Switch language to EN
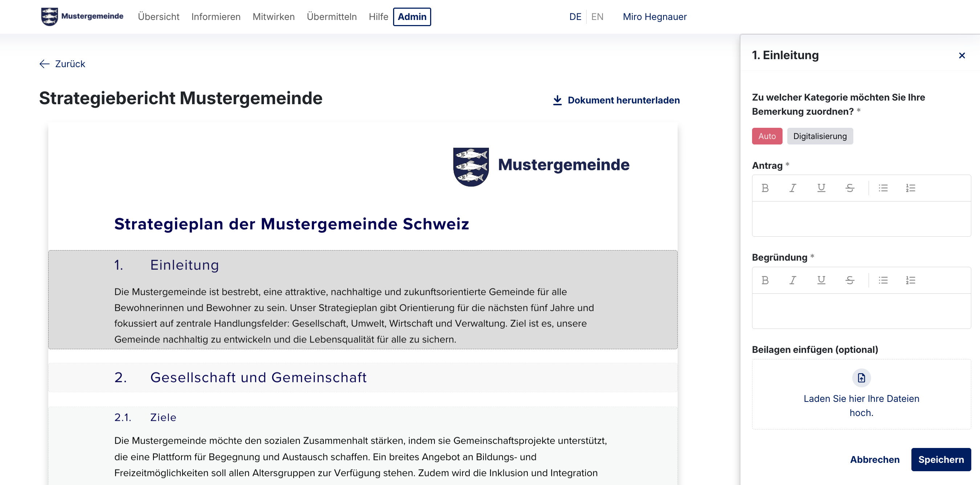980x485 pixels. point(597,17)
